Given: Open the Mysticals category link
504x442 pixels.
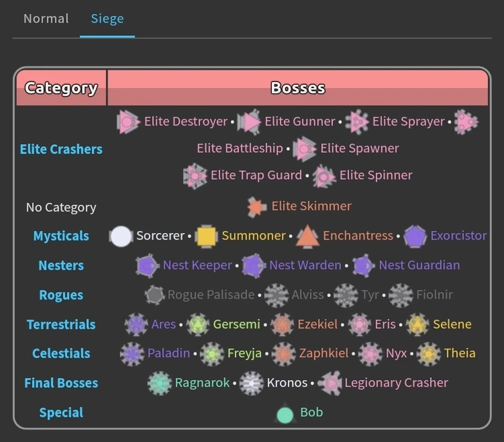Looking at the screenshot, I should (x=61, y=236).
